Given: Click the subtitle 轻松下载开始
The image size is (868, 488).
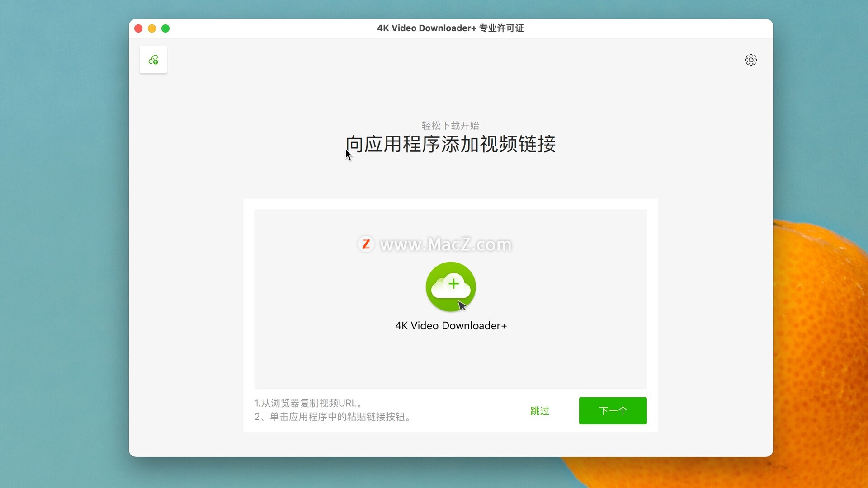Looking at the screenshot, I should point(450,125).
